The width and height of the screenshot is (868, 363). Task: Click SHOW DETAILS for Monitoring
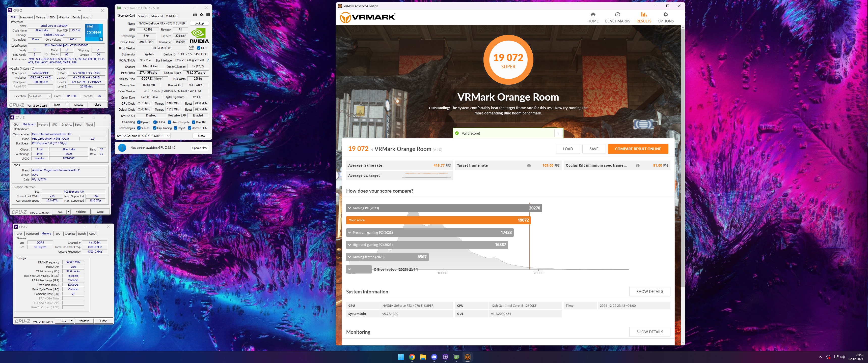point(650,332)
